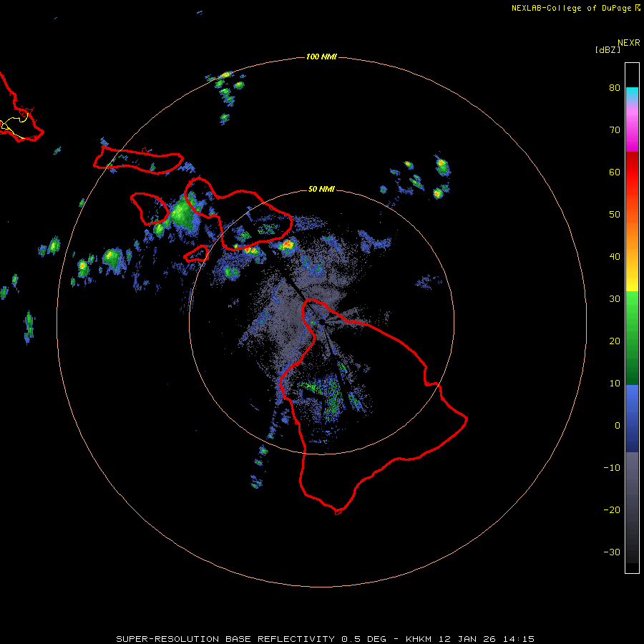Click the 80 value on the dBZ scale
644x644 pixels.
point(615,88)
